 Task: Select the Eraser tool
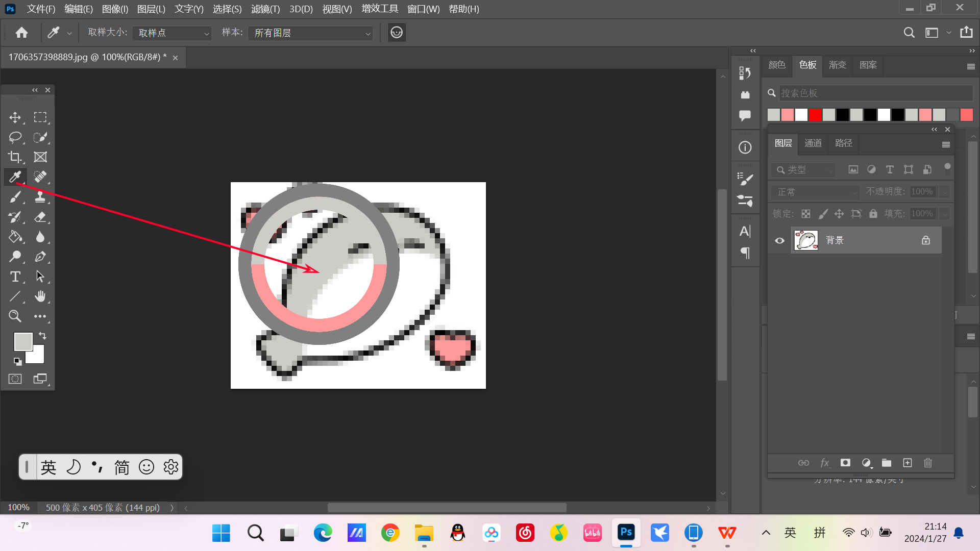pyautogui.click(x=40, y=217)
